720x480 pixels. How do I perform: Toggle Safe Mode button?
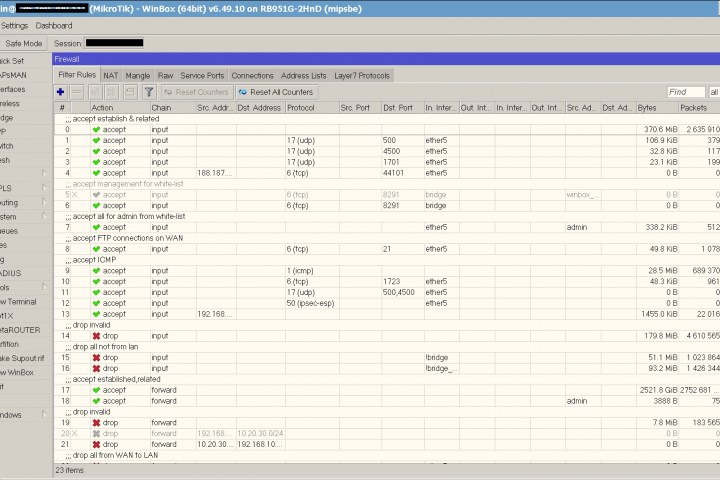[x=23, y=43]
